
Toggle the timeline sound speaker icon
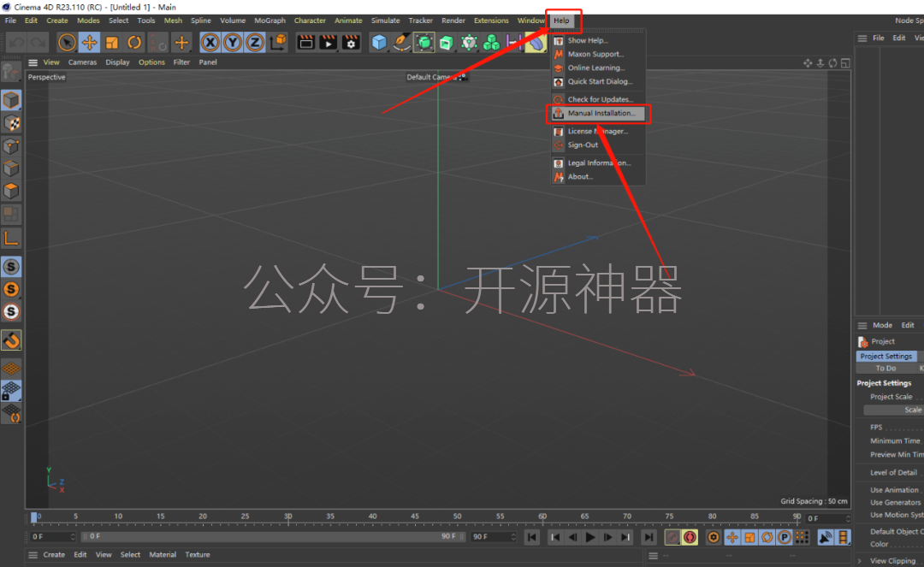click(x=826, y=537)
